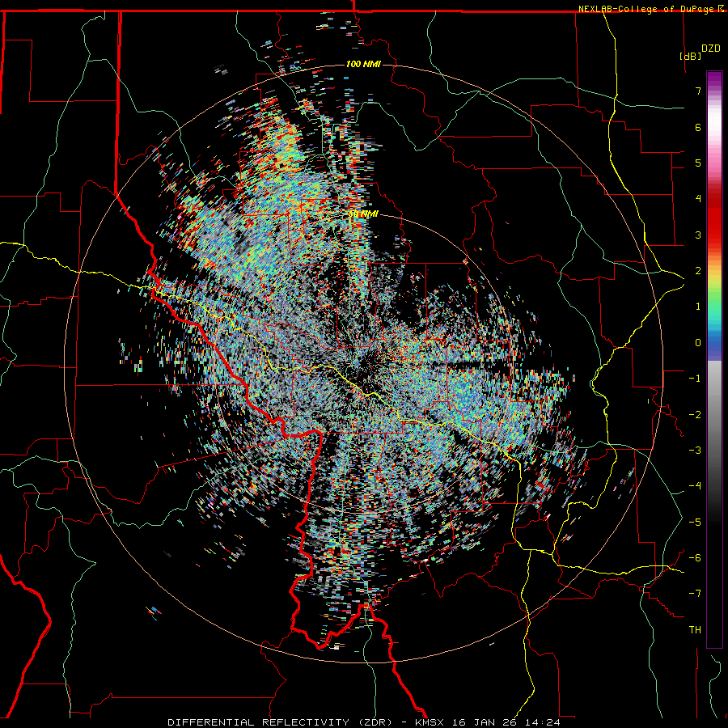The image size is (728, 728).
Task: Click the -2 scale value
Action: [695, 415]
